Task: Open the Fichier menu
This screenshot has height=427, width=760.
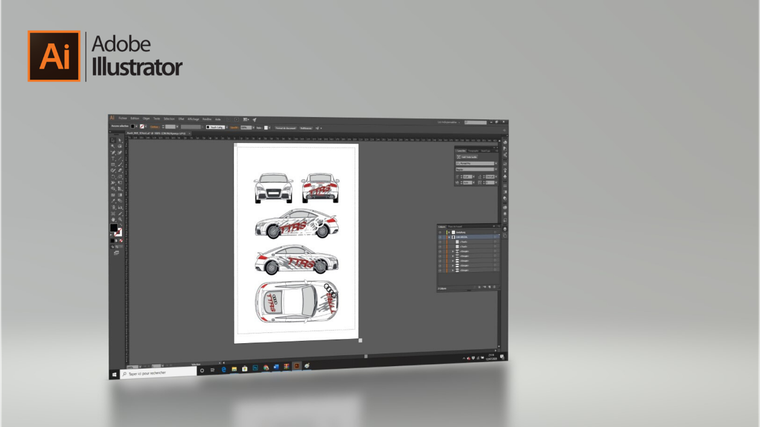Action: [x=123, y=119]
